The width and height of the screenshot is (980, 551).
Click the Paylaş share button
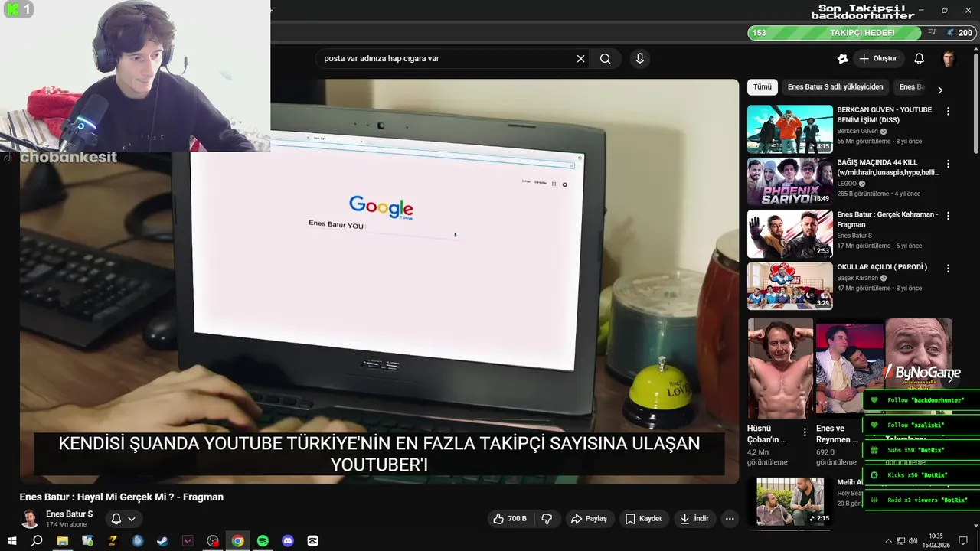click(589, 519)
